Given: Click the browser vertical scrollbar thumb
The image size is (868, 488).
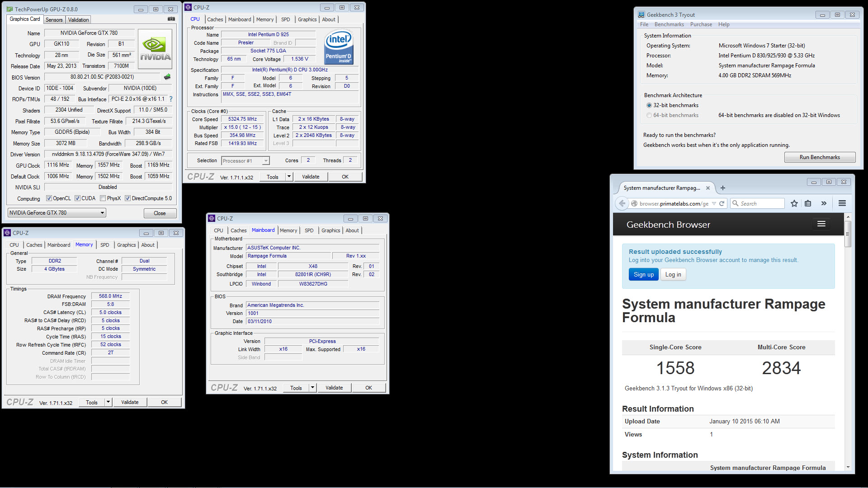Looking at the screenshot, I should click(848, 234).
